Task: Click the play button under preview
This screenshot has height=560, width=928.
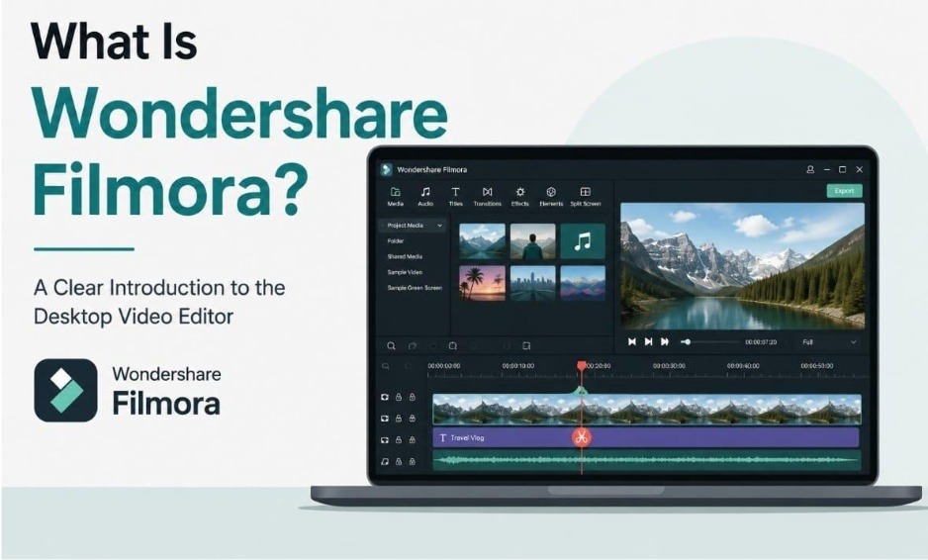Action: (648, 341)
